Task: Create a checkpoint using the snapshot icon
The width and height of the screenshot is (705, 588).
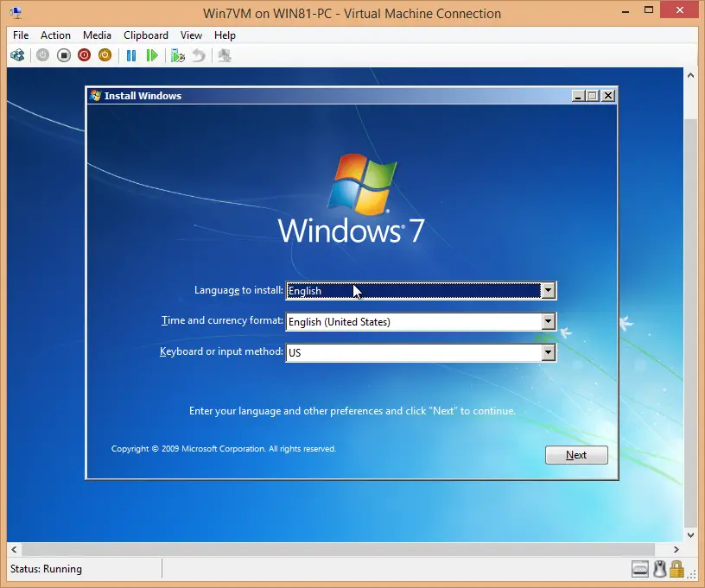Action: [178, 56]
